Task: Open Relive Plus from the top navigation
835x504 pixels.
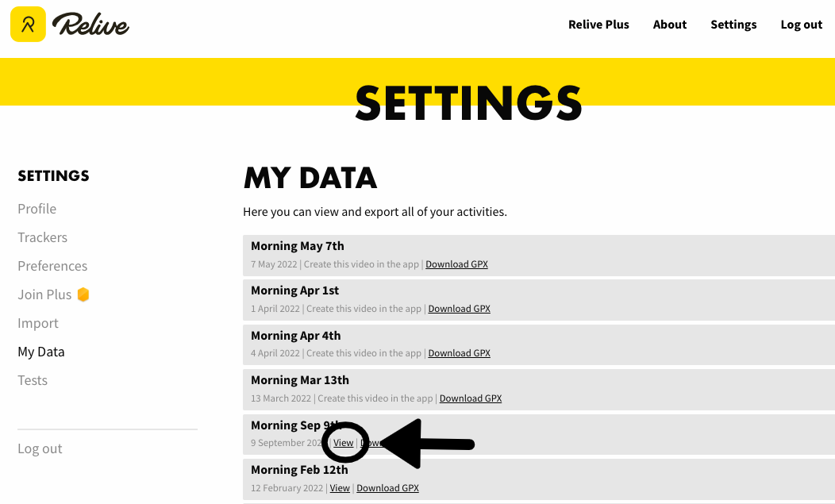Action: click(598, 25)
